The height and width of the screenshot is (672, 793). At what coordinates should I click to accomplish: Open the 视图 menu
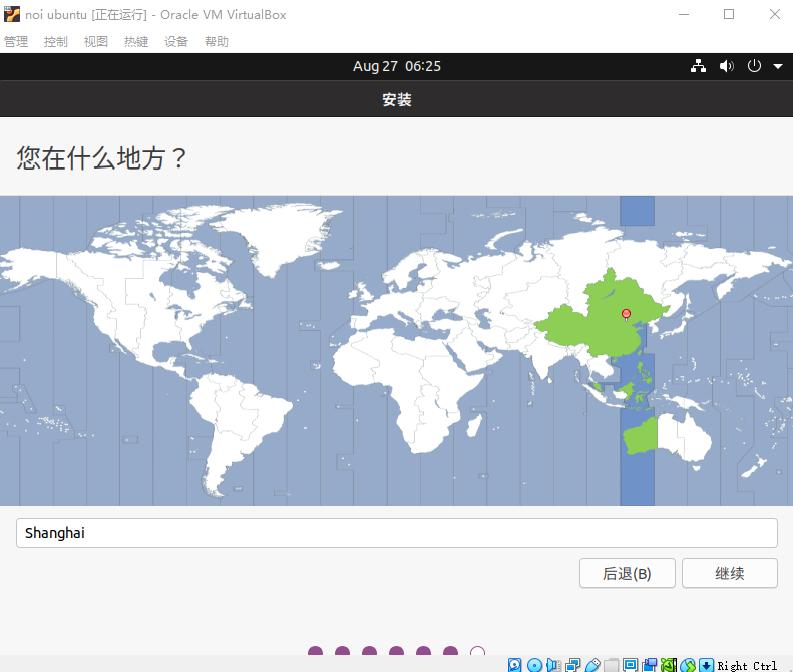pos(96,41)
